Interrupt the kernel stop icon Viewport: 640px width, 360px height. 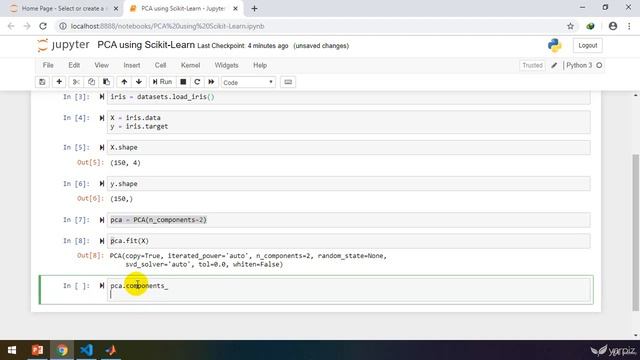click(183, 82)
